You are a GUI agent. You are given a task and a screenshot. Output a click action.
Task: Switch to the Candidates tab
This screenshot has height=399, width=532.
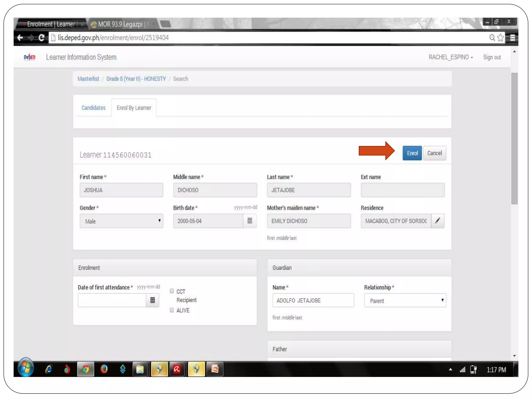tap(93, 108)
